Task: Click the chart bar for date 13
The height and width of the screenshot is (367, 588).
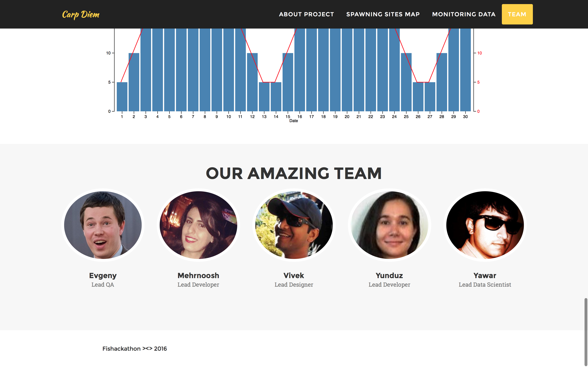Action: [x=264, y=97]
